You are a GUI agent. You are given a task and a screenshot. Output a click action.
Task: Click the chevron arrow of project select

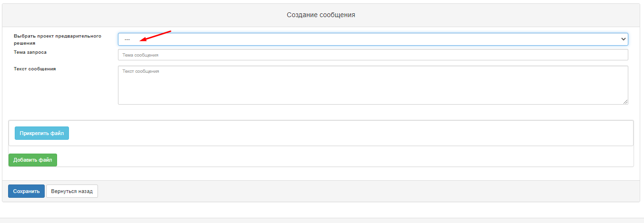point(624,39)
